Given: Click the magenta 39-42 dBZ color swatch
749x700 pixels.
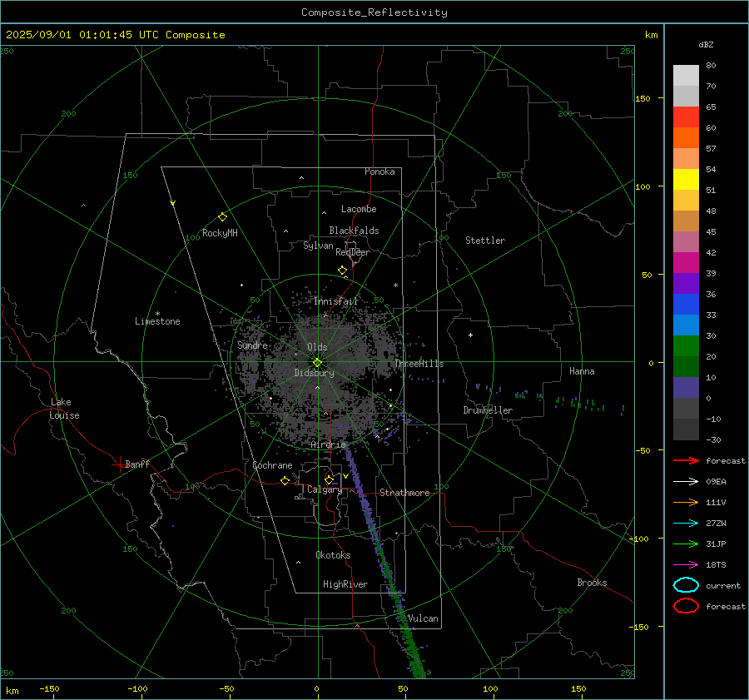Looking at the screenshot, I should (x=686, y=263).
